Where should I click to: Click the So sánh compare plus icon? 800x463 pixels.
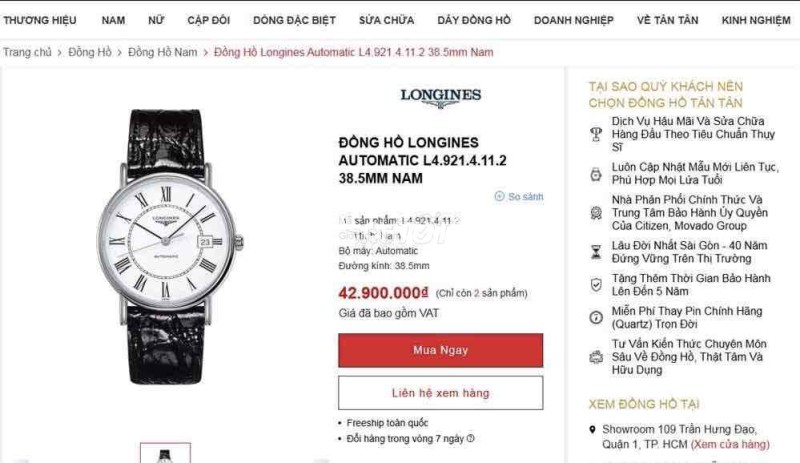tap(499, 196)
